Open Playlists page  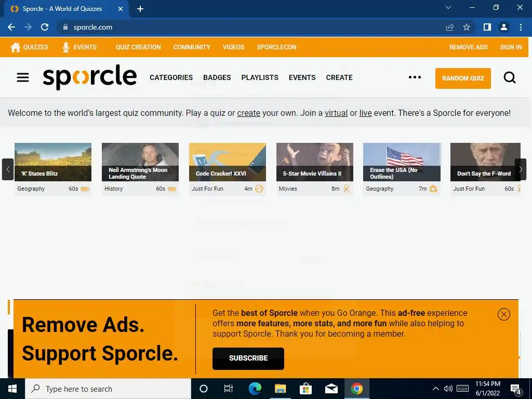click(260, 77)
